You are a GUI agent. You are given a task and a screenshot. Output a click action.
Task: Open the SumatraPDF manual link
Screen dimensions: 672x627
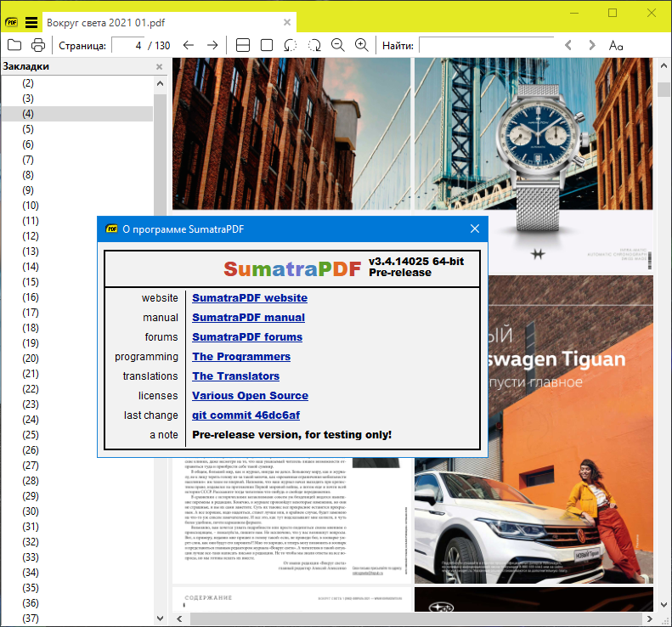[x=249, y=318]
